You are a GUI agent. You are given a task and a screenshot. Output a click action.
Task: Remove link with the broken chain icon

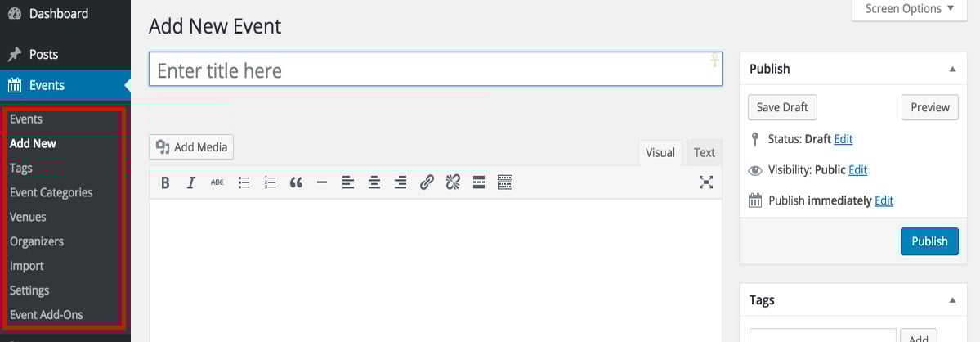coord(453,182)
